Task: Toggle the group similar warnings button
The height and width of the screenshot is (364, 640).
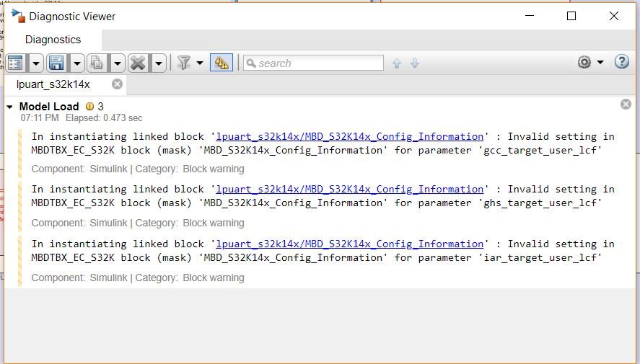Action: tap(222, 63)
